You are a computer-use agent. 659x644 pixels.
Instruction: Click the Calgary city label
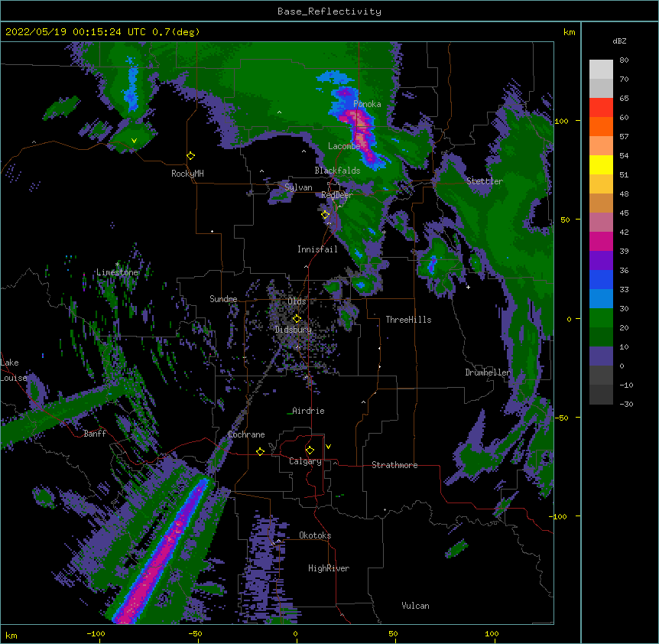(x=305, y=461)
